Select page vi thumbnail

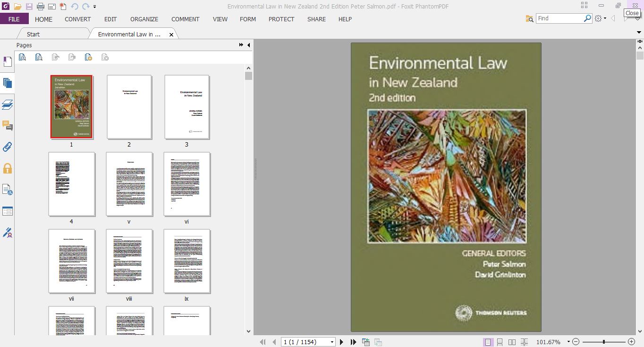186,184
